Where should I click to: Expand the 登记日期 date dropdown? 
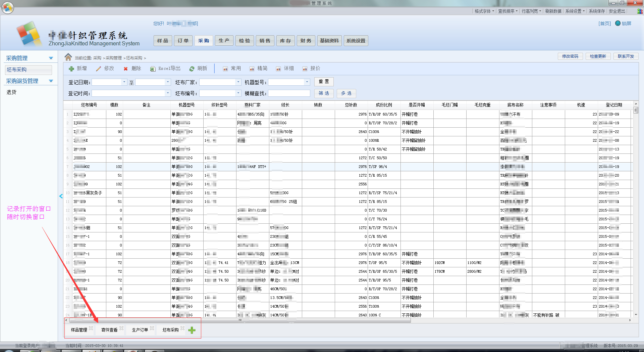tap(124, 82)
